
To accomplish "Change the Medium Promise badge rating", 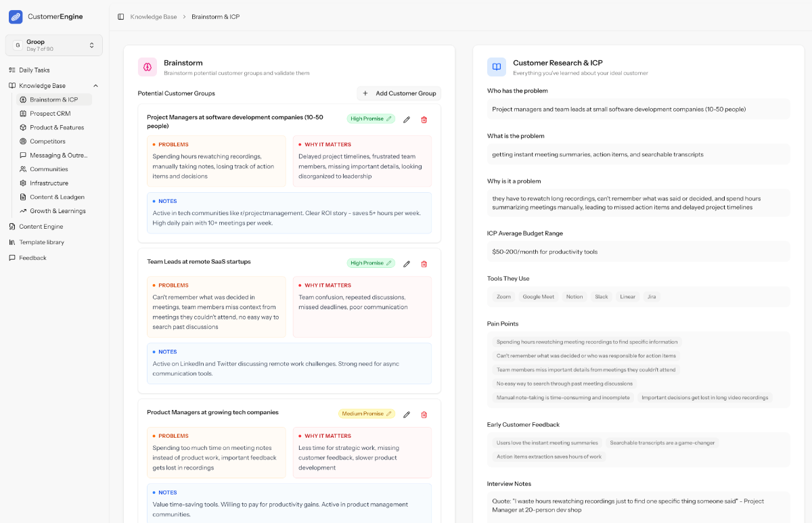I will [x=366, y=414].
